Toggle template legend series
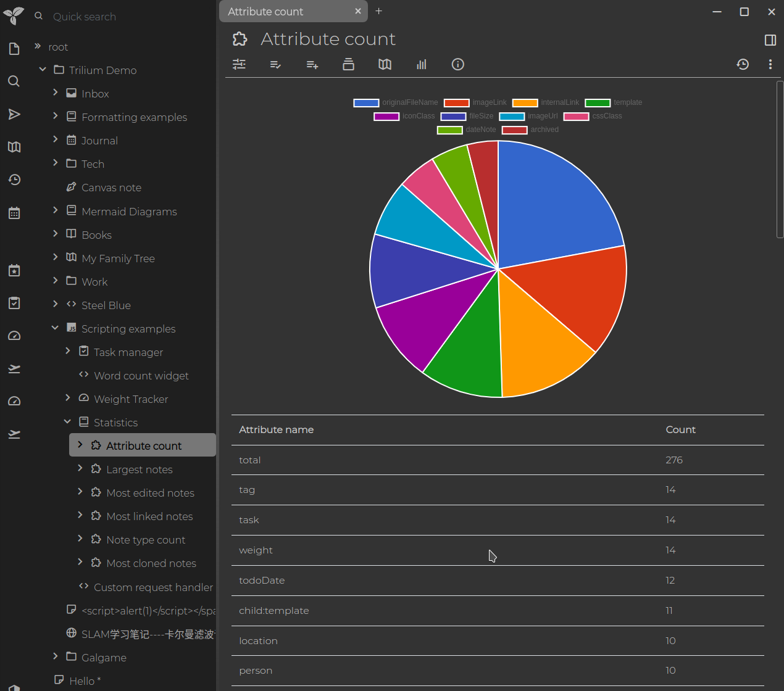784x691 pixels. click(614, 102)
